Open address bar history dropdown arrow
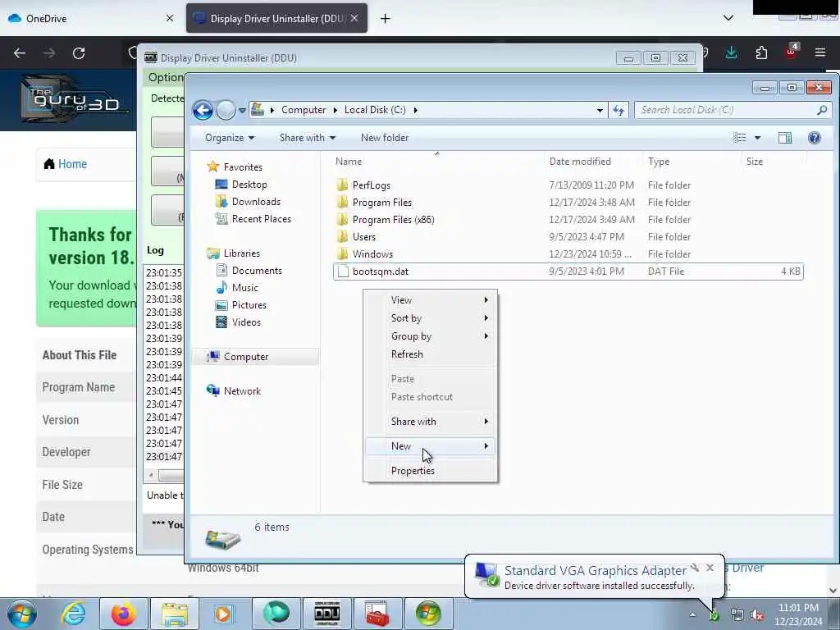This screenshot has height=630, width=840. (x=600, y=111)
